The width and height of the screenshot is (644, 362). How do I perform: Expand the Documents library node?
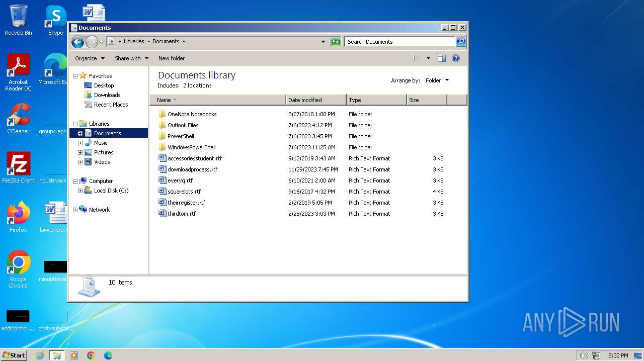(80, 133)
